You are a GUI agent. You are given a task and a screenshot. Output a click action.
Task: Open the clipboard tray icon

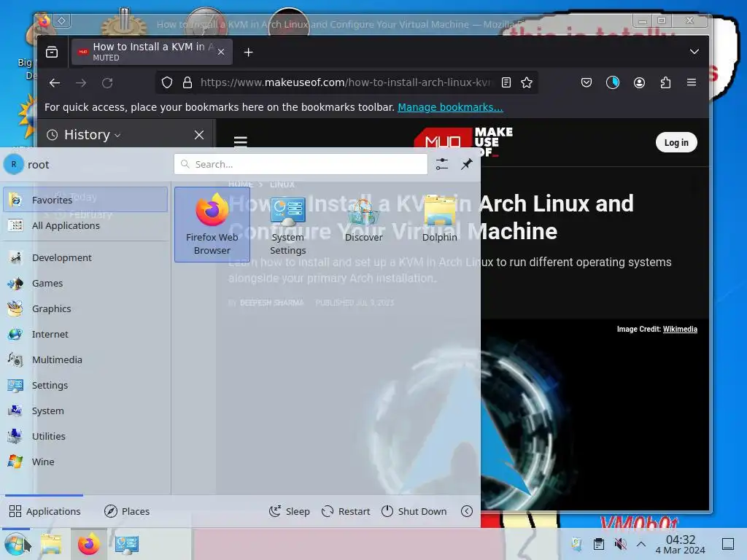point(599,544)
